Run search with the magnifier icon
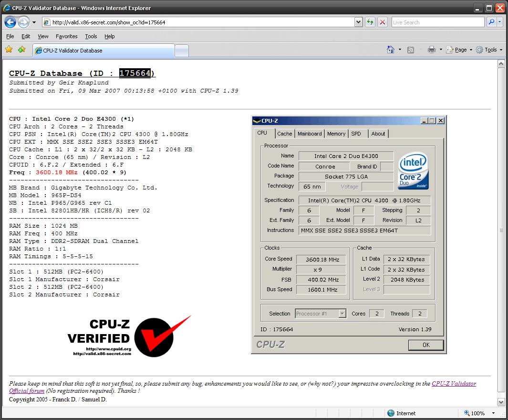Viewport: 508px width, 420px height. [491, 22]
